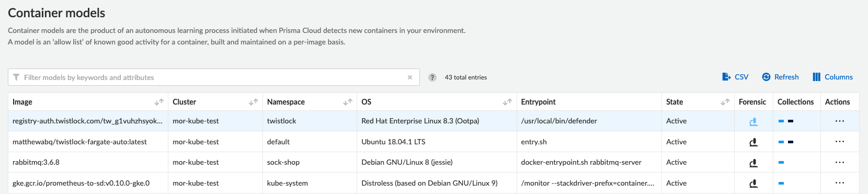Open actions menu for rabbitmq:3.6.8 row
The image size is (868, 194).
click(x=840, y=162)
